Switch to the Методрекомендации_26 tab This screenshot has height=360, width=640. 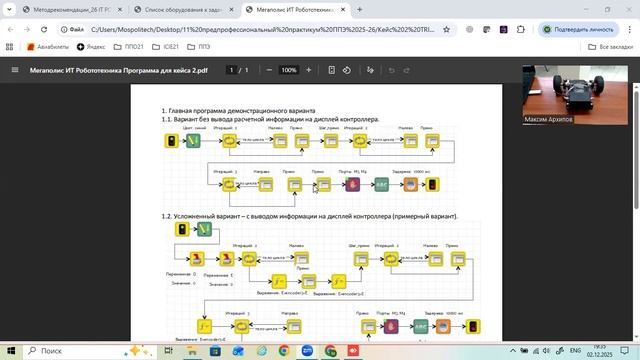coord(72,9)
